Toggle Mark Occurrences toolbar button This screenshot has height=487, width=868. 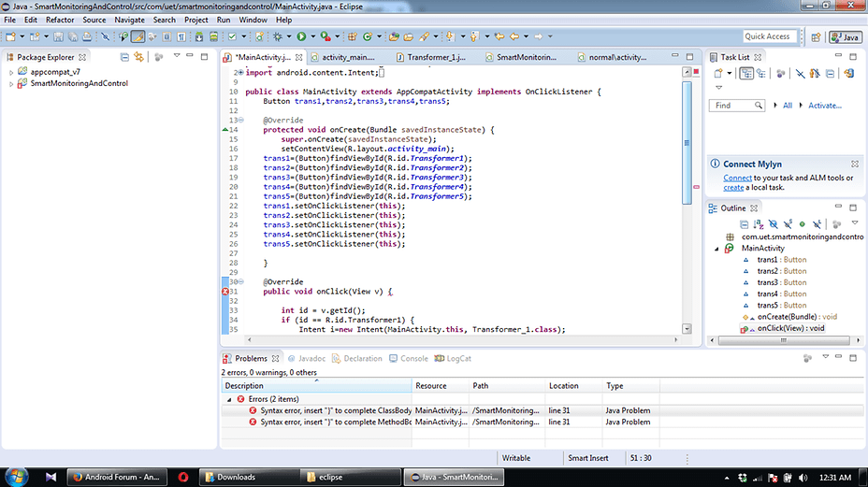click(x=137, y=36)
